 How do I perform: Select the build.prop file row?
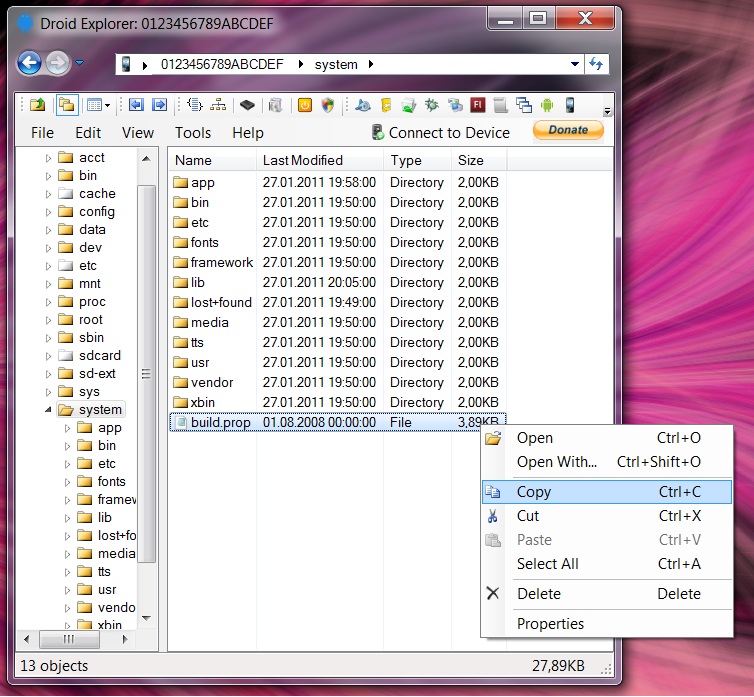[x=337, y=422]
